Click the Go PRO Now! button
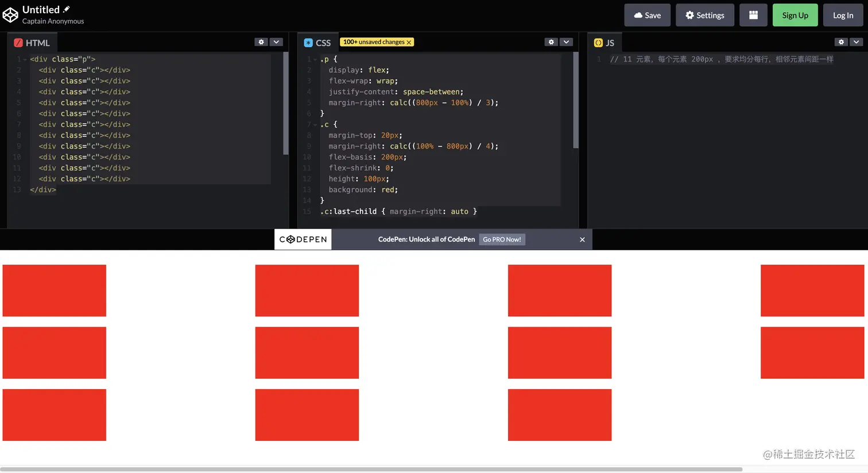Screen dimensions: 868x473 (x=502, y=239)
